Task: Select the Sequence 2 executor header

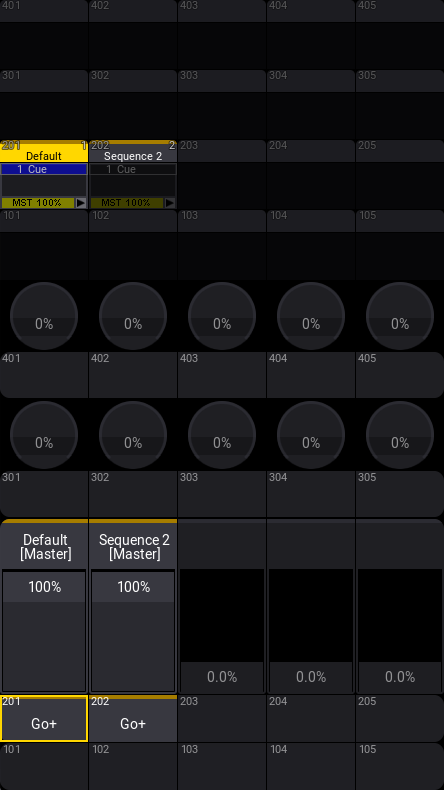Action: (133, 151)
